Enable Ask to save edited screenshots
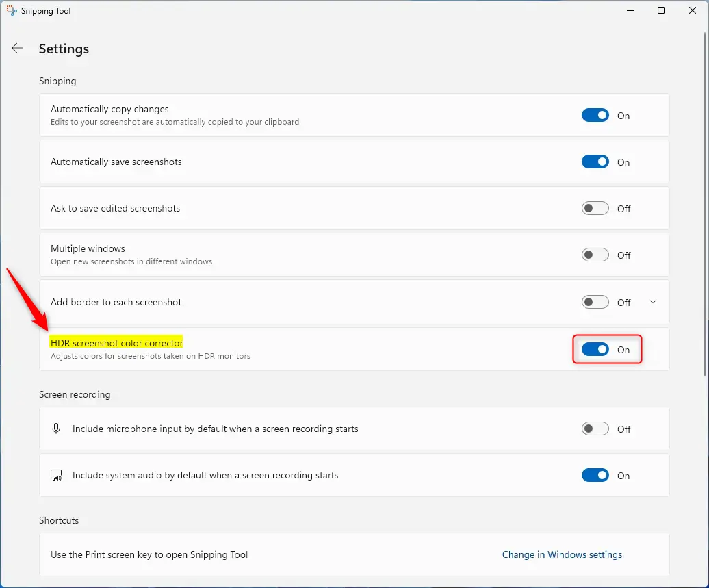Viewport: 709px width, 588px height. pos(595,209)
